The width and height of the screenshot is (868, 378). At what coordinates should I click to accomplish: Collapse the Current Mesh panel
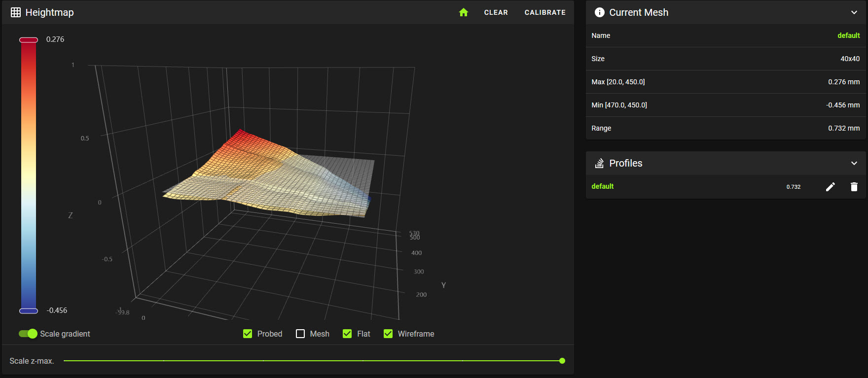pos(854,12)
